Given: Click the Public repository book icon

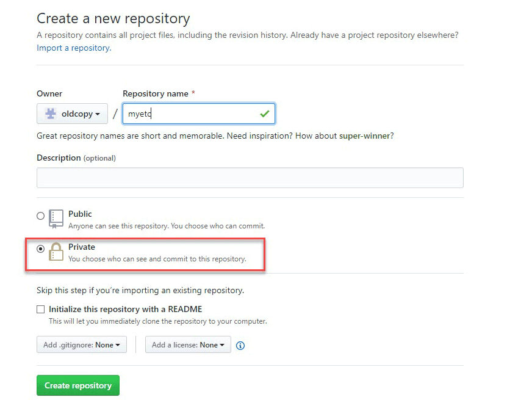Looking at the screenshot, I should 56,219.
